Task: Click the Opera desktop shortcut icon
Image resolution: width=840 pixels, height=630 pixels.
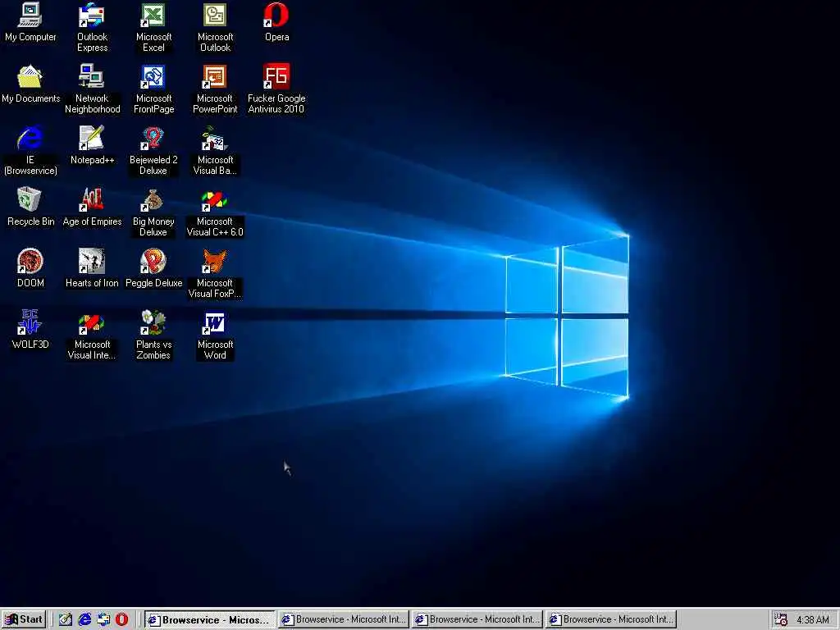Action: tap(276, 16)
